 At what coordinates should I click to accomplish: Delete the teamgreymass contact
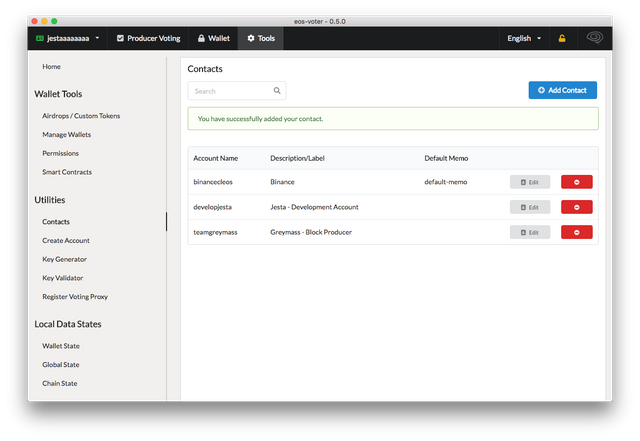coord(576,232)
